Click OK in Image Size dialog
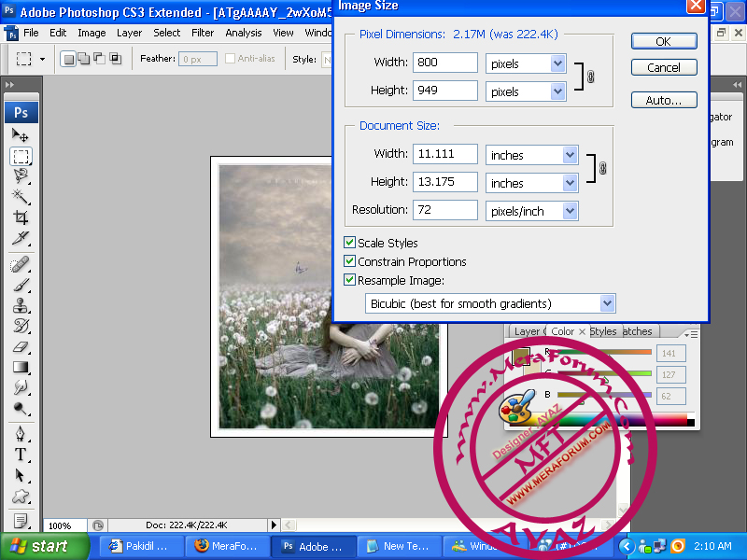747x560 pixels. 663,41
